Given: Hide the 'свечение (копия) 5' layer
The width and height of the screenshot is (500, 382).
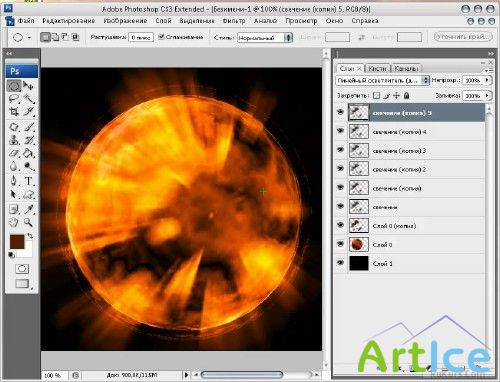Looking at the screenshot, I should tap(340, 112).
